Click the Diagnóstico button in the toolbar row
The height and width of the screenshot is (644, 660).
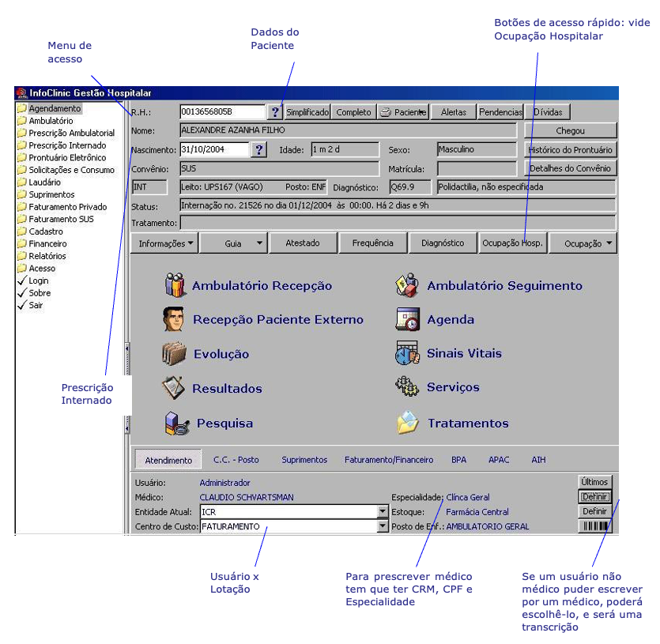coord(443,243)
